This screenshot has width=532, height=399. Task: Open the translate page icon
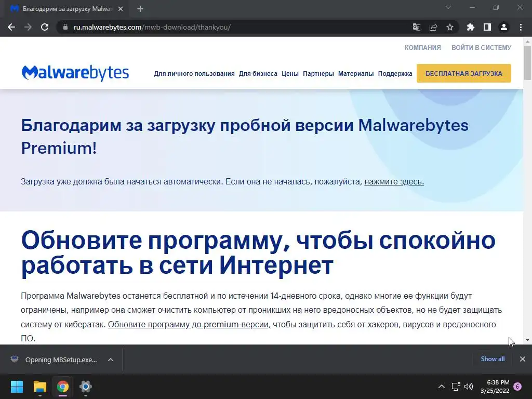(x=416, y=27)
